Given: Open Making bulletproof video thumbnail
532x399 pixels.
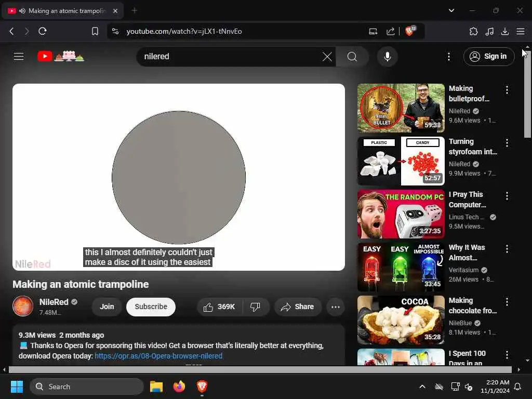Looking at the screenshot, I should 401,108.
